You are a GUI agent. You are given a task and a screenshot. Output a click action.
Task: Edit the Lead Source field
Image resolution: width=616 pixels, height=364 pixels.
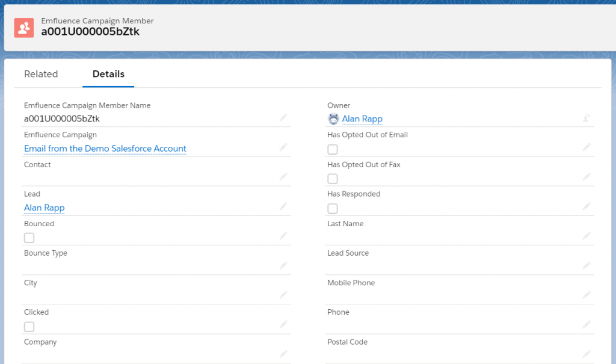point(587,265)
